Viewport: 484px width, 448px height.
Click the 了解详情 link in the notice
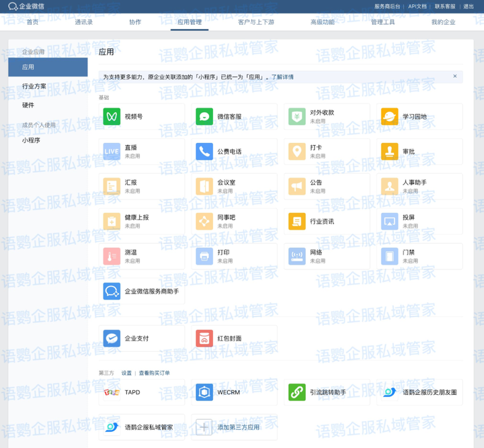(x=282, y=77)
